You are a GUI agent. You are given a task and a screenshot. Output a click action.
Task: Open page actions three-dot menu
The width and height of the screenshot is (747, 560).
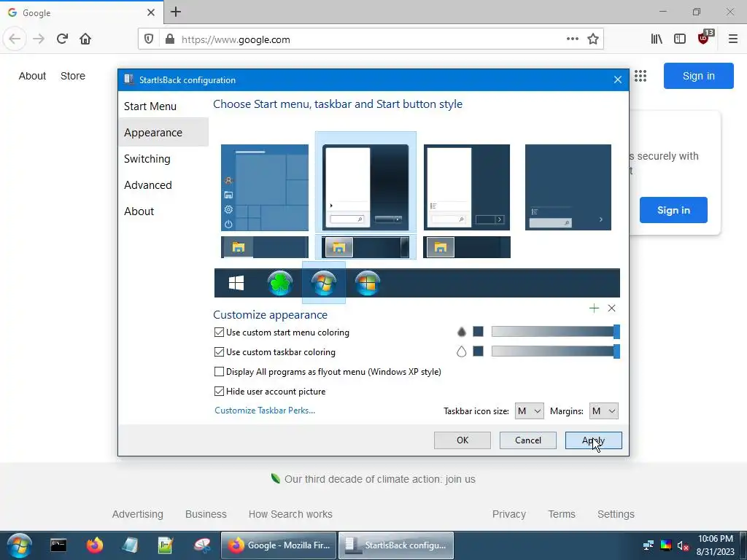pos(573,39)
